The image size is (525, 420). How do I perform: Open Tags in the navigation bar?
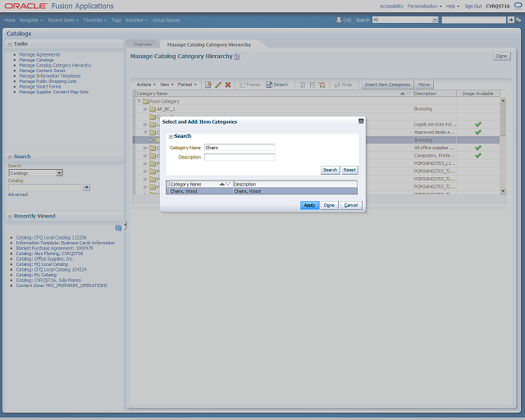click(x=116, y=20)
